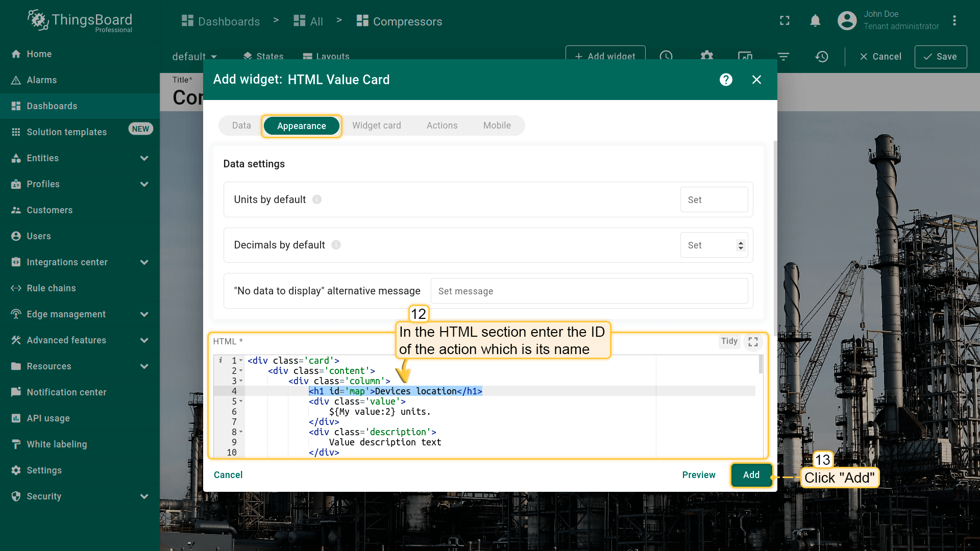Switch to the Widget card tab
The image size is (980, 551).
(376, 126)
